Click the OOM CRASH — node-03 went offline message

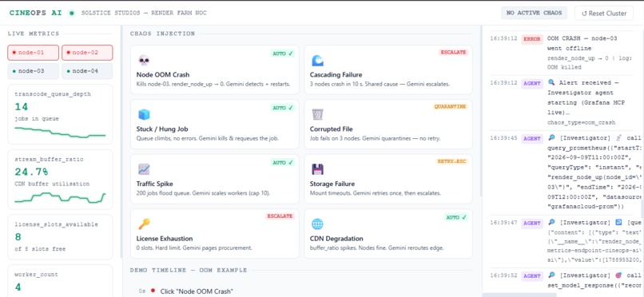click(582, 43)
